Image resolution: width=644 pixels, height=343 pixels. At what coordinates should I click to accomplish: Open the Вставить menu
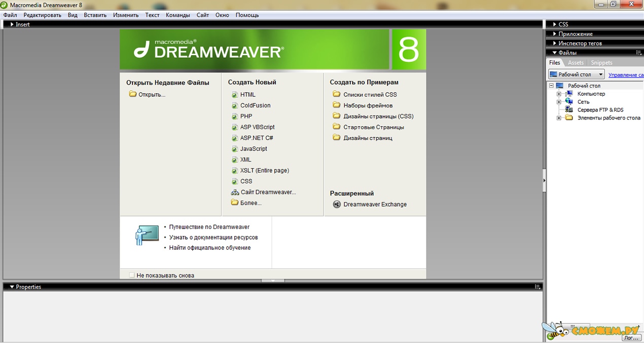tap(95, 15)
